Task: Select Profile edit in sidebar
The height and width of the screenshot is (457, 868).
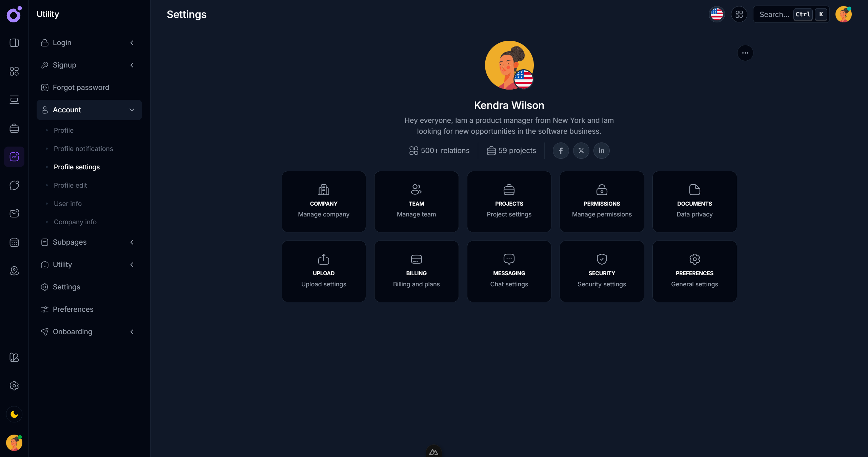Action: pyautogui.click(x=70, y=185)
